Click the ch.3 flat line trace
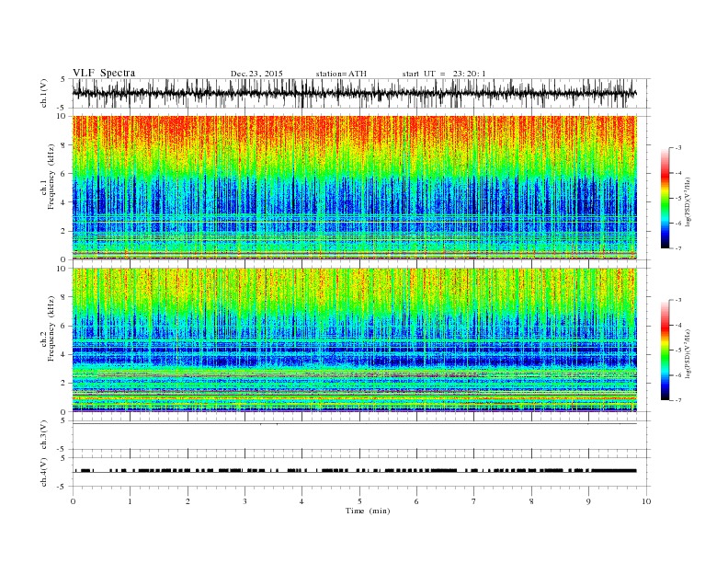The image size is (728, 563). [354, 424]
